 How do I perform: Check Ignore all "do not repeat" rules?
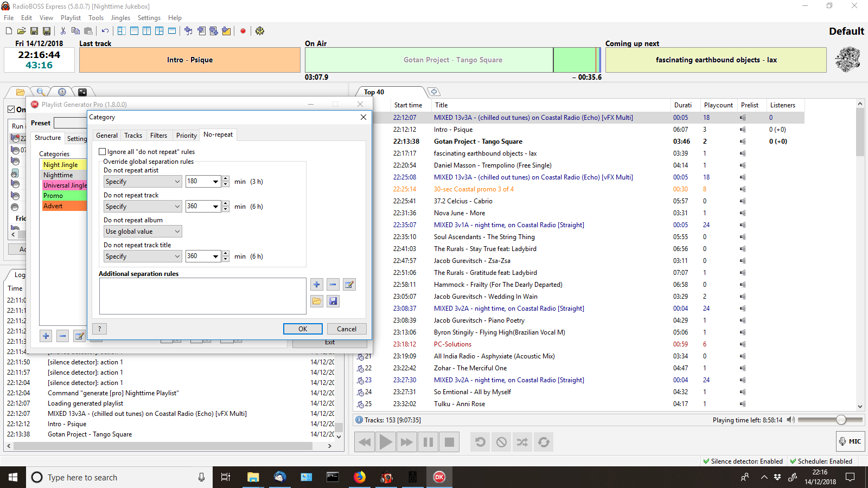click(103, 152)
